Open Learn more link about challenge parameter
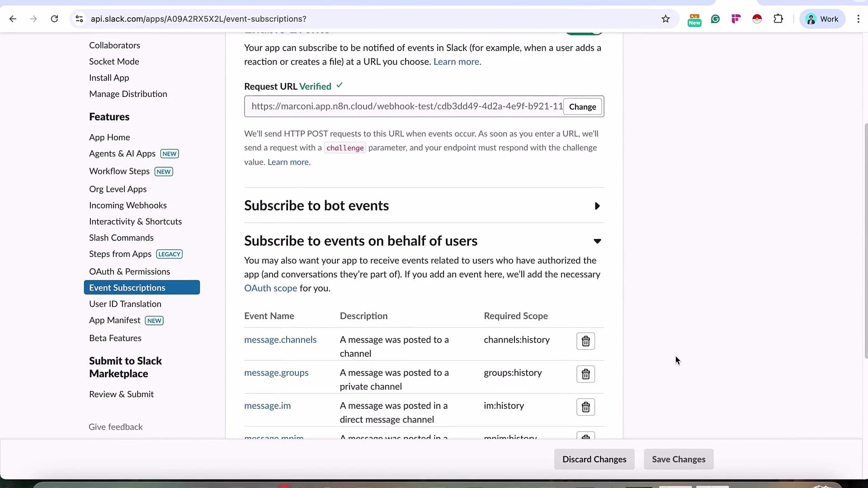Image resolution: width=868 pixels, height=488 pixels. click(x=289, y=162)
